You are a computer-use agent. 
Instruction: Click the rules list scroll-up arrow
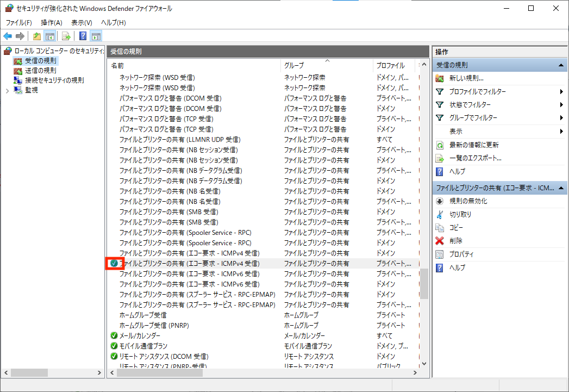pyautogui.click(x=424, y=65)
